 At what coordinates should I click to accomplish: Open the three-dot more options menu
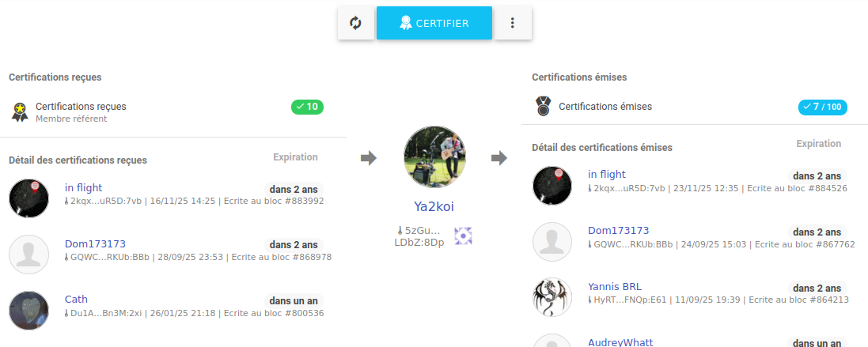pyautogui.click(x=513, y=24)
